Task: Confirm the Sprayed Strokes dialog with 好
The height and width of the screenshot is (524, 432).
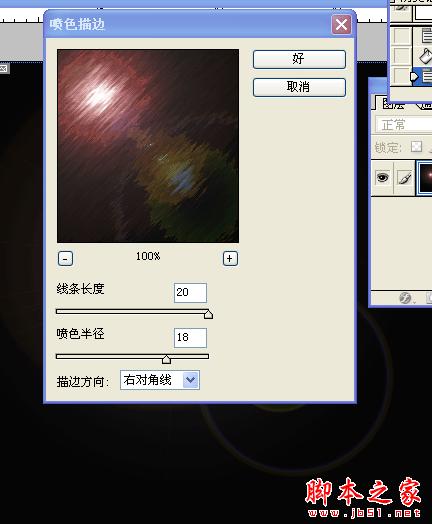Action: [299, 59]
